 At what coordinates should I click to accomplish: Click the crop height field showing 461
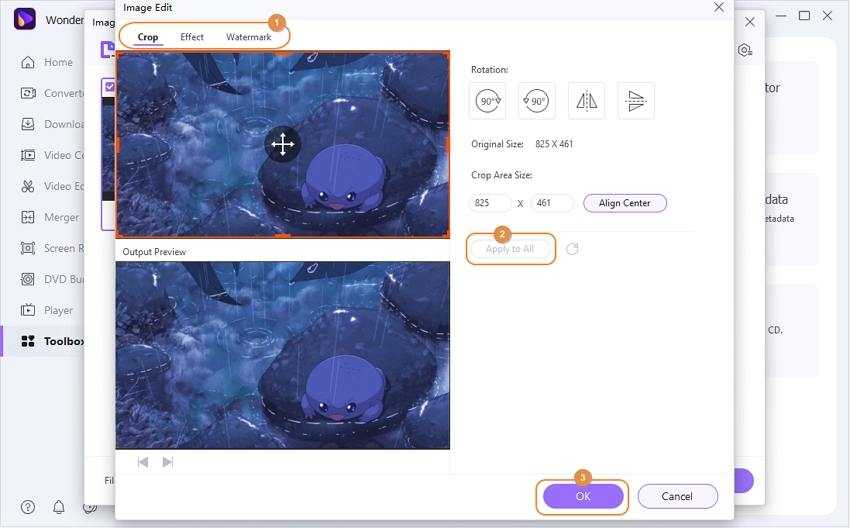[551, 203]
